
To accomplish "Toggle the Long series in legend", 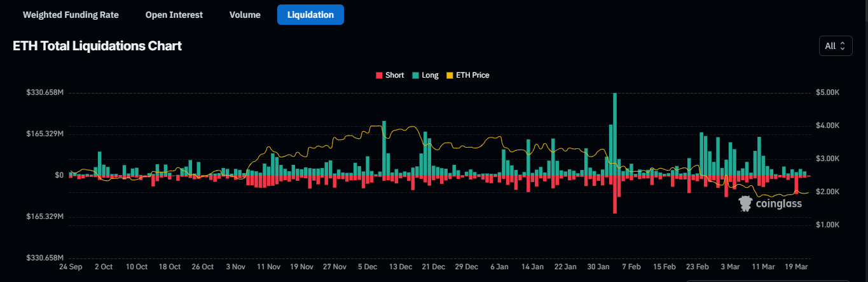I will (425, 75).
